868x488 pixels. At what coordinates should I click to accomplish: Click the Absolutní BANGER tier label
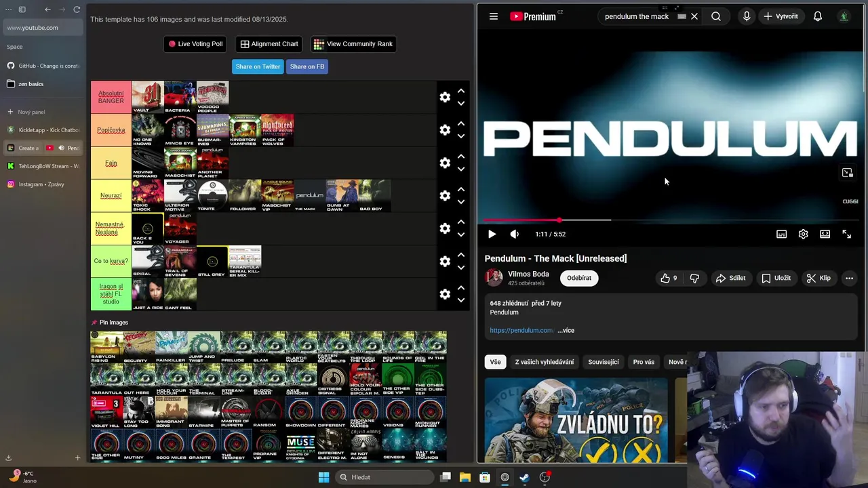coord(111,97)
